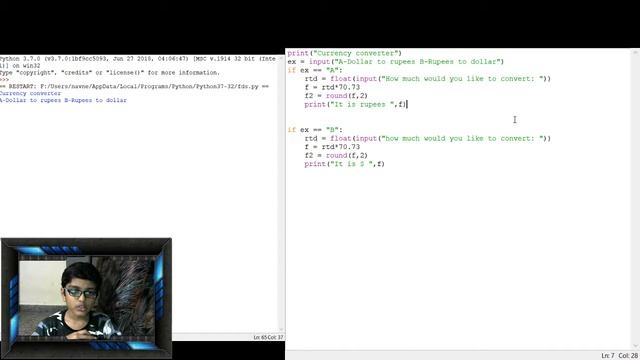This screenshot has height=360, width=640.
Task: Click the "How much would you like" line under if A
Action: [x=427, y=79]
